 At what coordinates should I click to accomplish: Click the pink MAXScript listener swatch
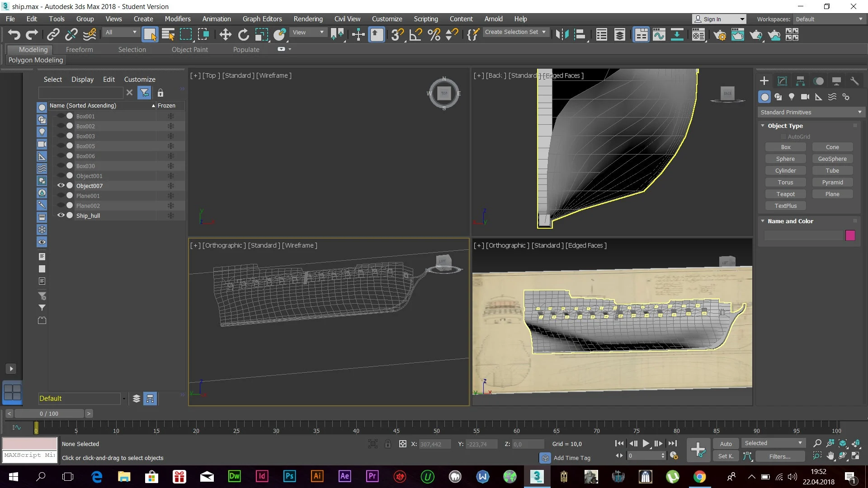pyautogui.click(x=30, y=443)
